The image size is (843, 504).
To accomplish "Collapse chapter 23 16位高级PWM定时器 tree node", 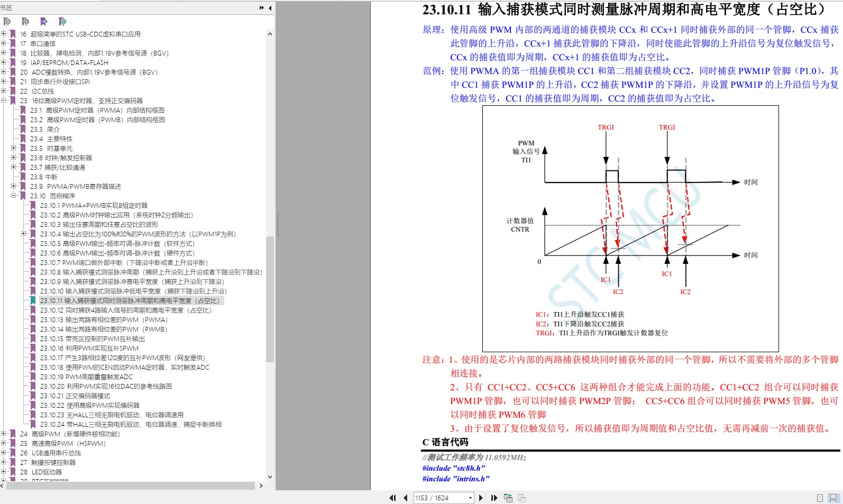I will point(4,100).
